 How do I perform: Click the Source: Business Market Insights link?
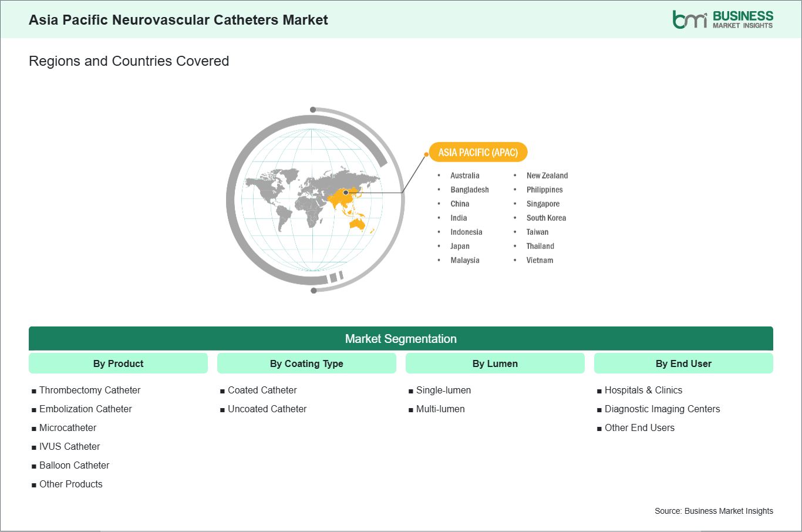[x=714, y=511]
